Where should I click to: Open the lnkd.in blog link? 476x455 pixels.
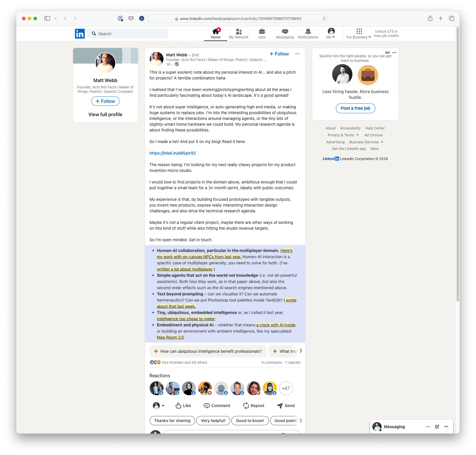(173, 153)
